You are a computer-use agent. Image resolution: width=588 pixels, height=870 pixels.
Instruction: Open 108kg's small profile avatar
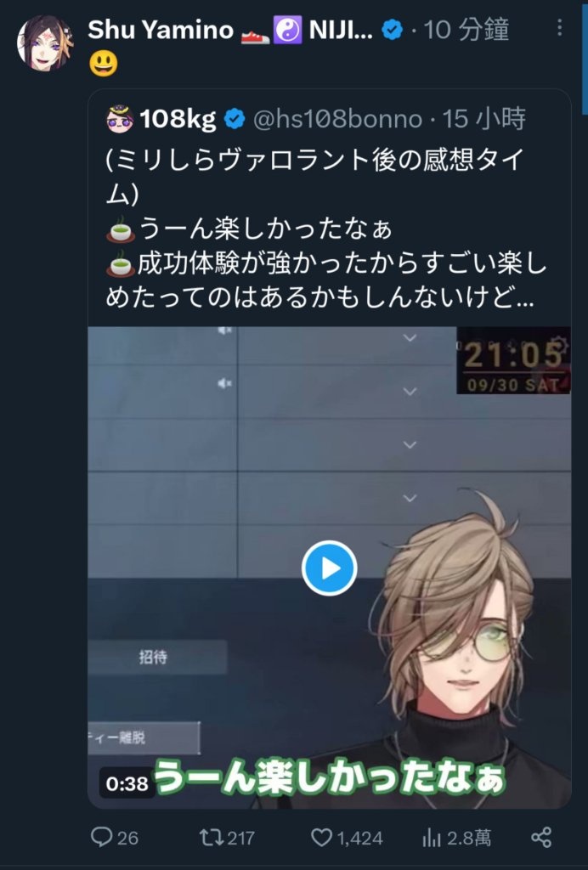tap(119, 119)
